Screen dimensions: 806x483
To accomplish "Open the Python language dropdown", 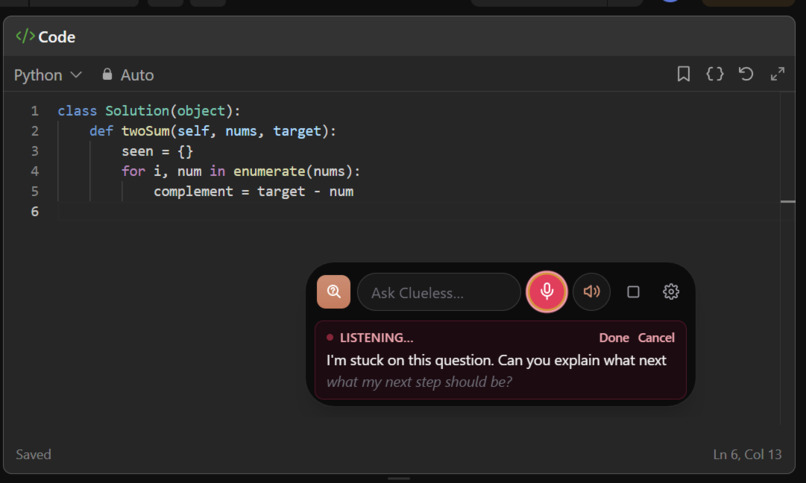I will pos(47,75).
